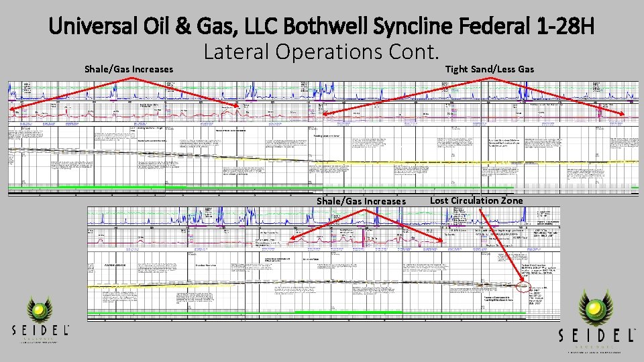This screenshot has width=644, height=362.
Task: Select 'Shale/Gas Increases' label beside Lost Circulation Zone
Action: (361, 202)
